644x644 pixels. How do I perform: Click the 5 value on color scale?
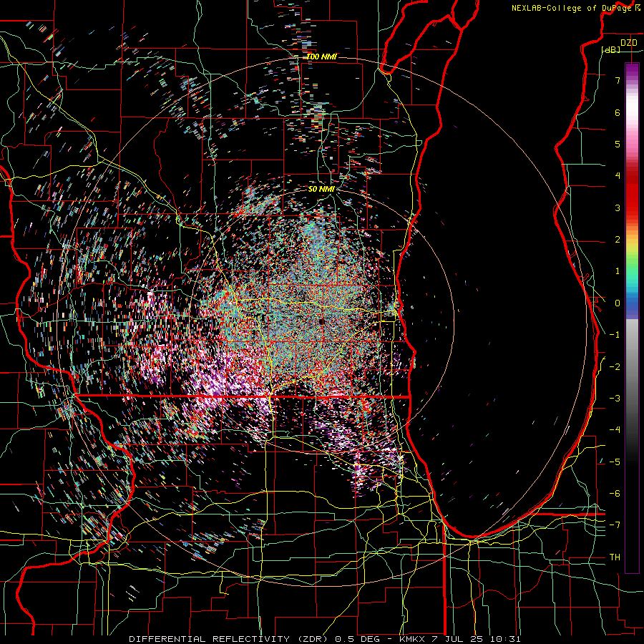(618, 144)
